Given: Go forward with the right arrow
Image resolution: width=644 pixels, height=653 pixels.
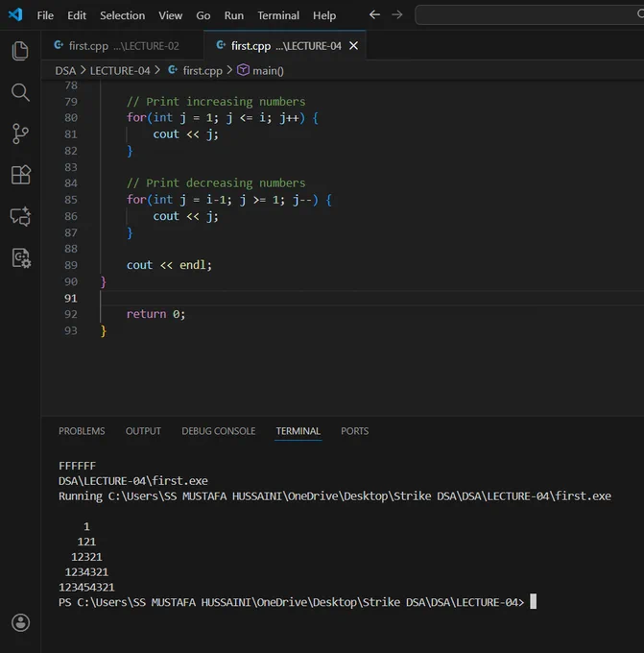Looking at the screenshot, I should [397, 15].
